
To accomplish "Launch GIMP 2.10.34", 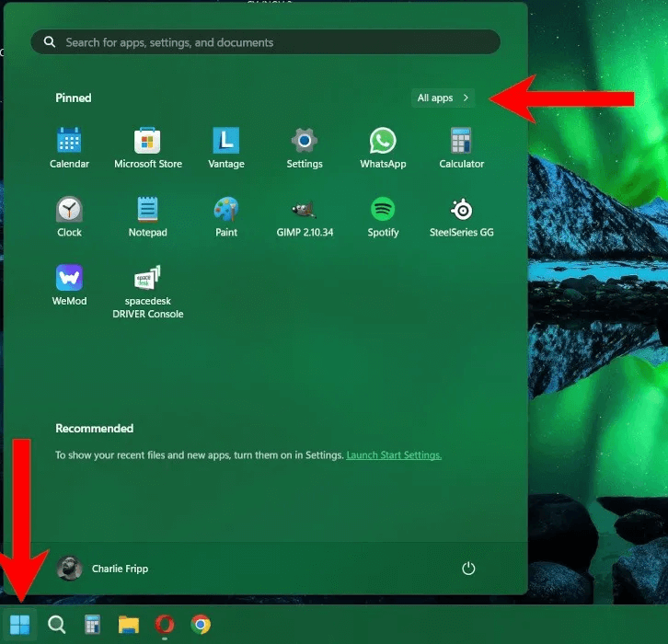I will click(305, 216).
